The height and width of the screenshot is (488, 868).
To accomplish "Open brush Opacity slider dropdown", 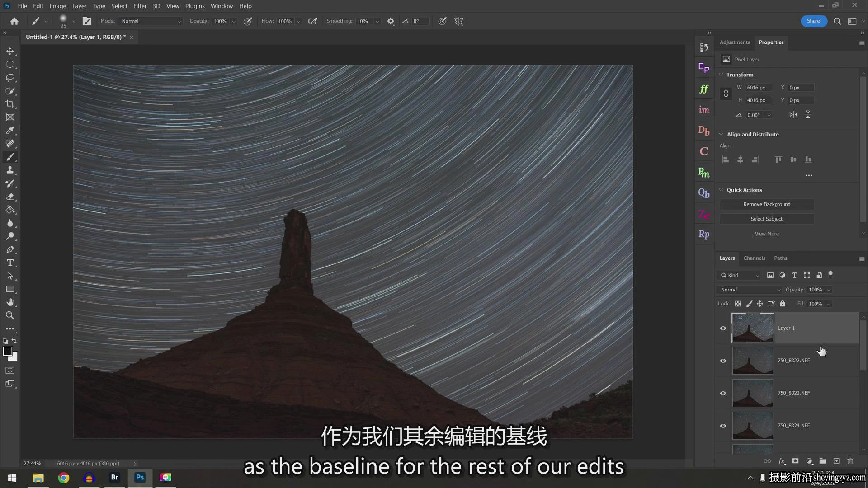I will [234, 21].
